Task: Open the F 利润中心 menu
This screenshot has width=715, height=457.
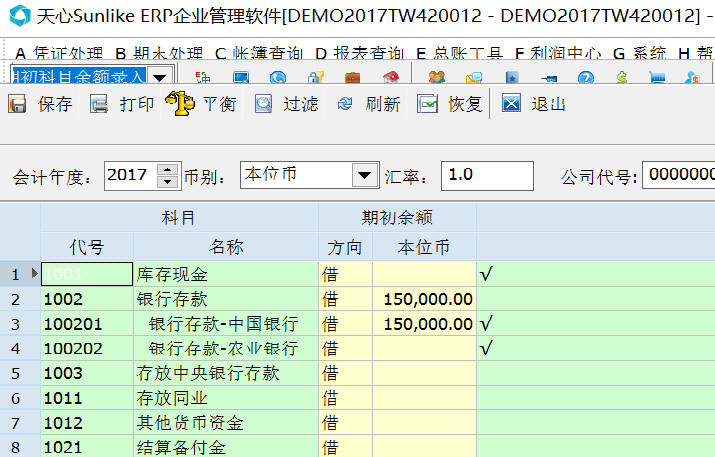Action: coord(558,54)
